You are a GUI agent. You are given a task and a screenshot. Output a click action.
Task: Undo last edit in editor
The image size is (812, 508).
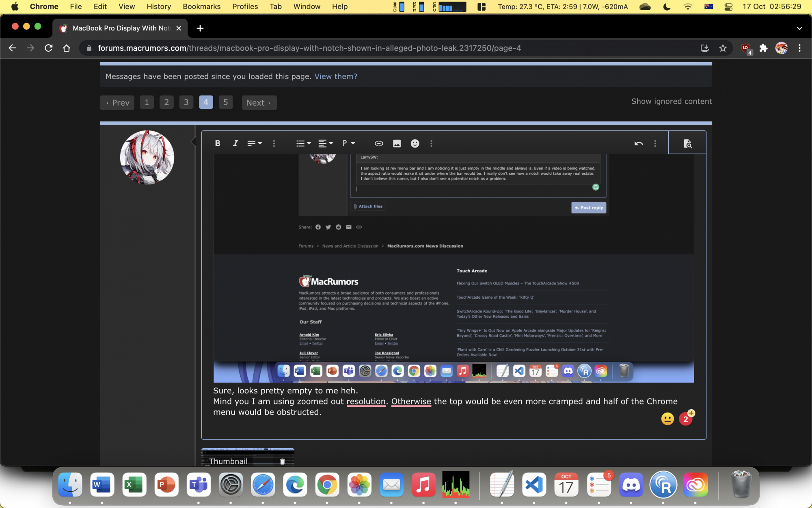[x=638, y=143]
